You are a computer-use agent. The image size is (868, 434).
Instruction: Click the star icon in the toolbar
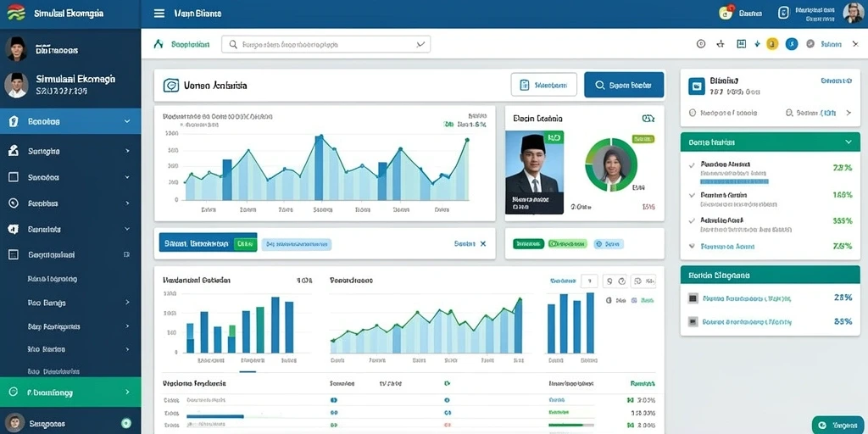coord(721,44)
